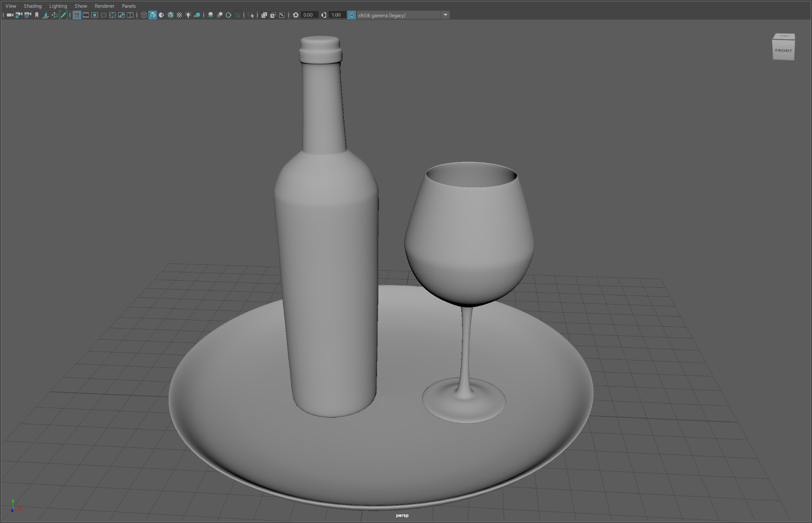Toggle 2D Pan/Zoom icon
This screenshot has height=523, width=812.
tap(55, 15)
